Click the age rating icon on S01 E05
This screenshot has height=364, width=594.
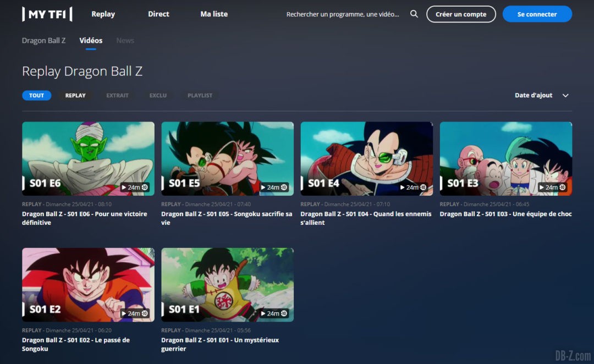point(283,187)
